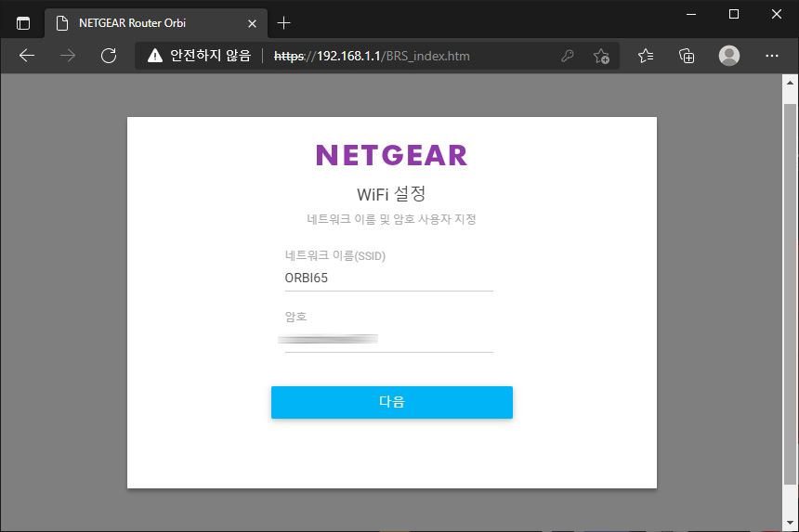This screenshot has height=532, width=799.
Task: Click the network name SSID field
Action: [x=388, y=279]
